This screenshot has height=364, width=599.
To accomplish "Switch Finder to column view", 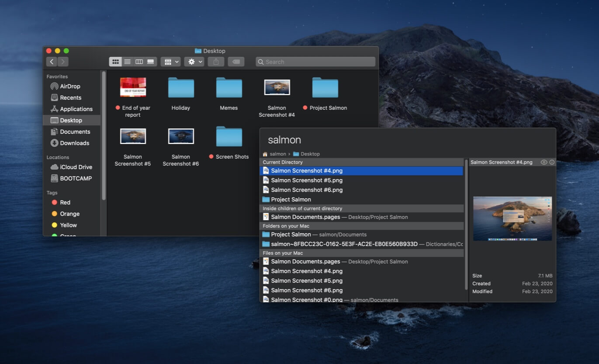I will (139, 62).
